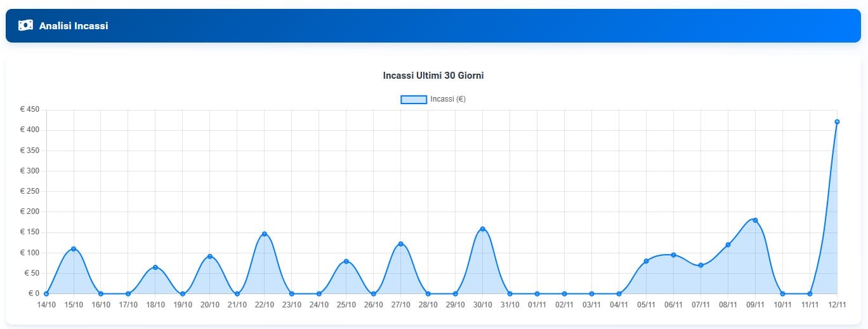
Task: Click the Incassi (€) legend label
Action: pos(448,99)
